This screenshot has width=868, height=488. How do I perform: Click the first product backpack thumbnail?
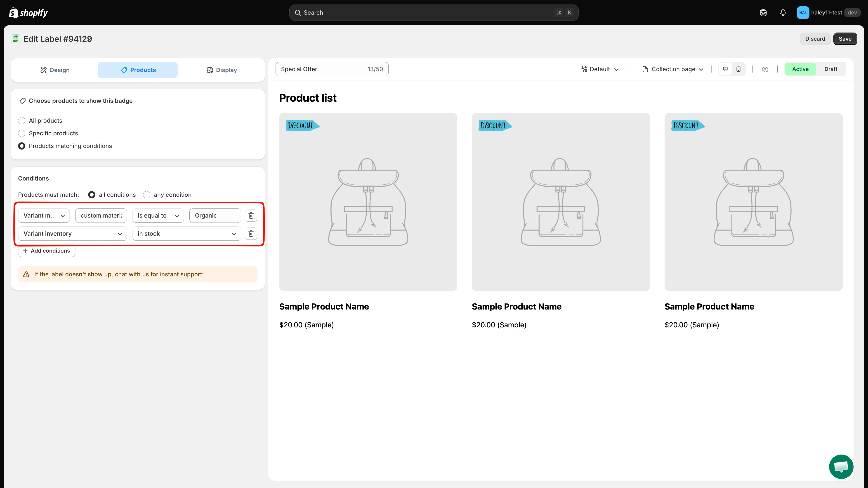pyautogui.click(x=368, y=202)
